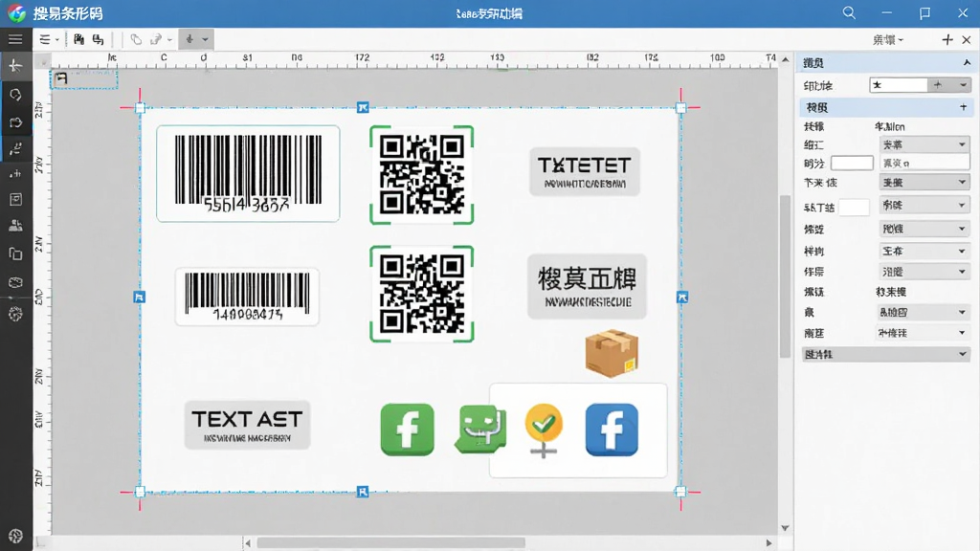Screen dimensions: 980x551
Task: Click the plus button inside the star combo
Action: 938,85
